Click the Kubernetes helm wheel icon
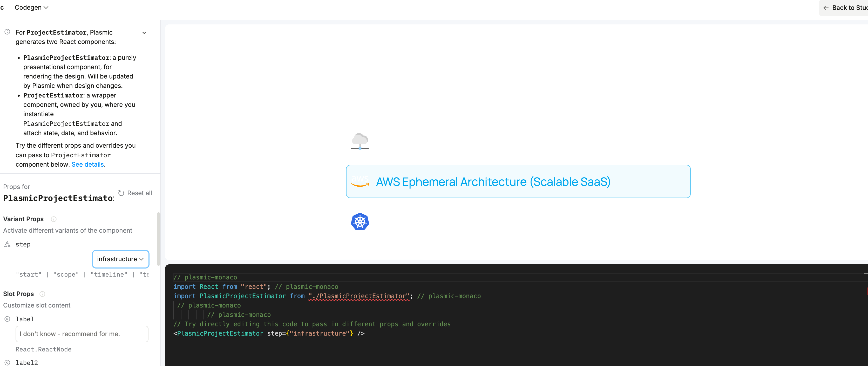The width and height of the screenshot is (868, 366). click(x=360, y=222)
